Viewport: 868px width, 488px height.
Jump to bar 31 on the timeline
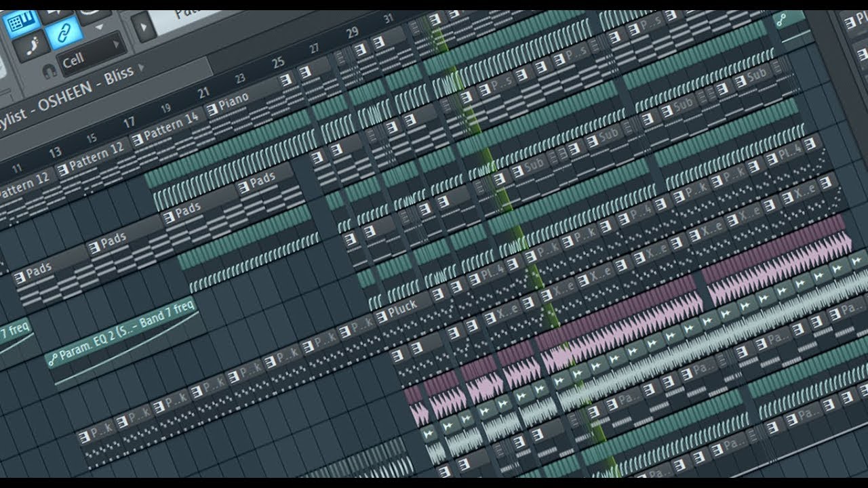click(x=388, y=18)
